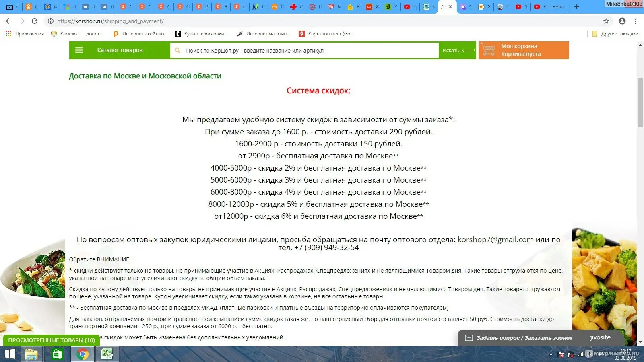This screenshot has height=362, width=644.
Task: View site information icon beside the URL
Action: point(51,21)
